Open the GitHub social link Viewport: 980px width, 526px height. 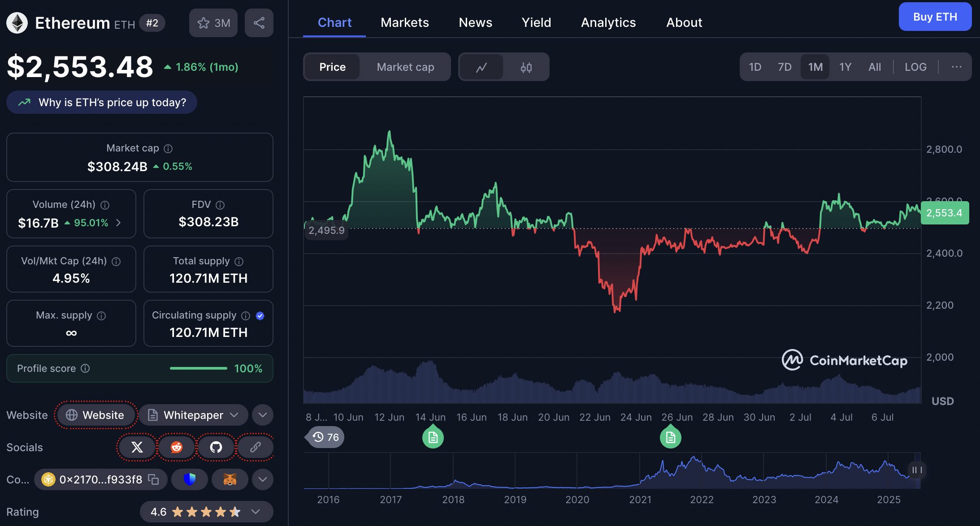pyautogui.click(x=216, y=447)
